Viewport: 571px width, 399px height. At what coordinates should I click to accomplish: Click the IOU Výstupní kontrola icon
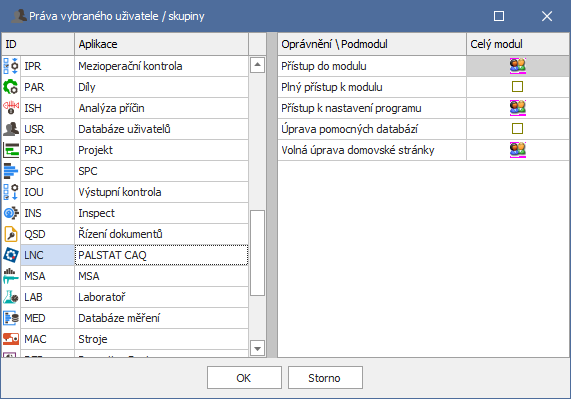[x=11, y=192]
